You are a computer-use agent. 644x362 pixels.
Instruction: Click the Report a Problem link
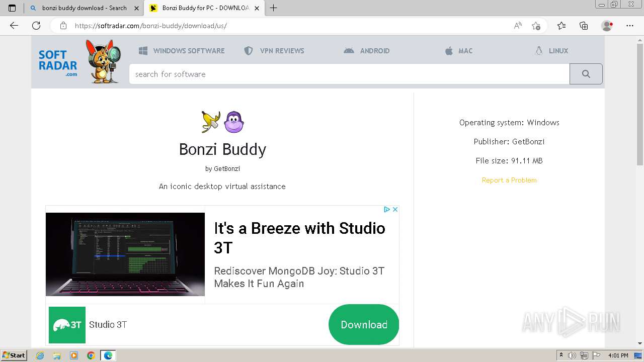pos(509,180)
